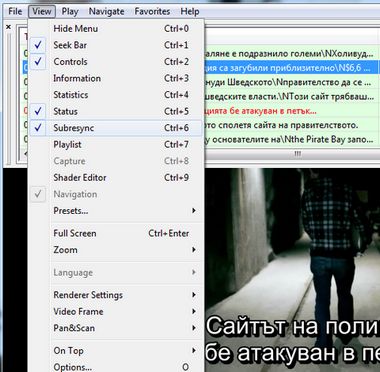This screenshot has width=380, height=372.
Task: Close the open View menu
Action: [42, 11]
